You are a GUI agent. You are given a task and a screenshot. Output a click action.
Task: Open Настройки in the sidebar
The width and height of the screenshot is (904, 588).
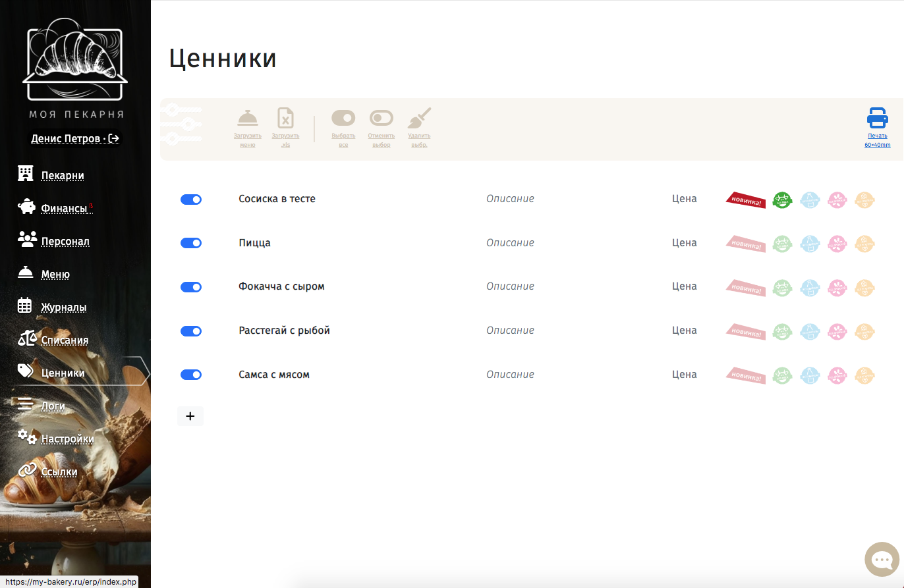(67, 439)
